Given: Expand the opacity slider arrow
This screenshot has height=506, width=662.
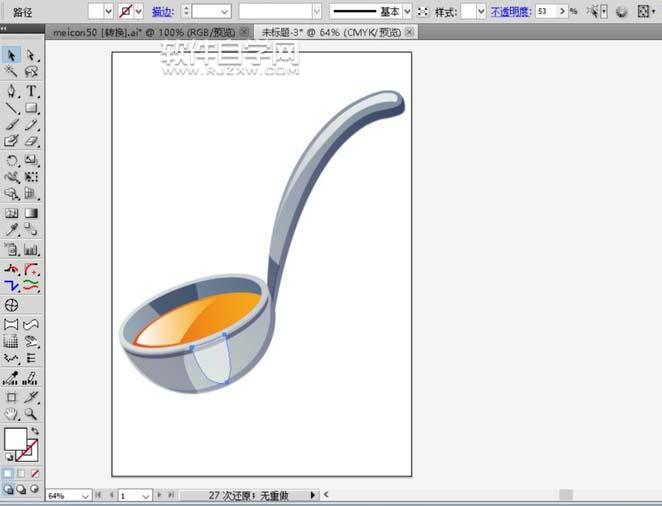Looking at the screenshot, I should (x=562, y=11).
